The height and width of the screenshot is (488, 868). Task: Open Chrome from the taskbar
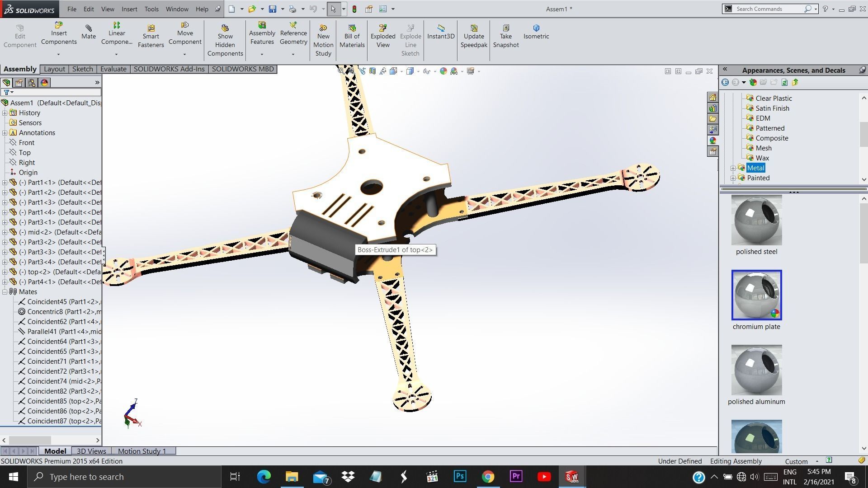488,477
